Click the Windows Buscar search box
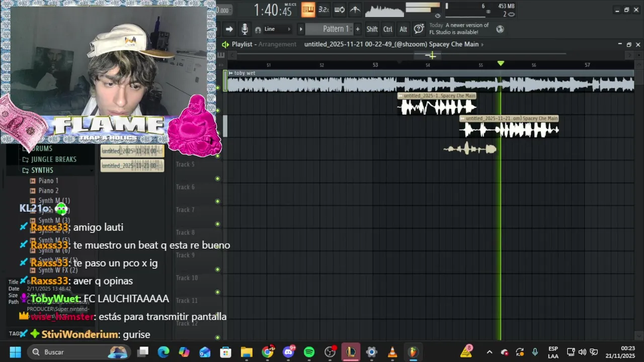This screenshot has width=644, height=362. (x=79, y=352)
